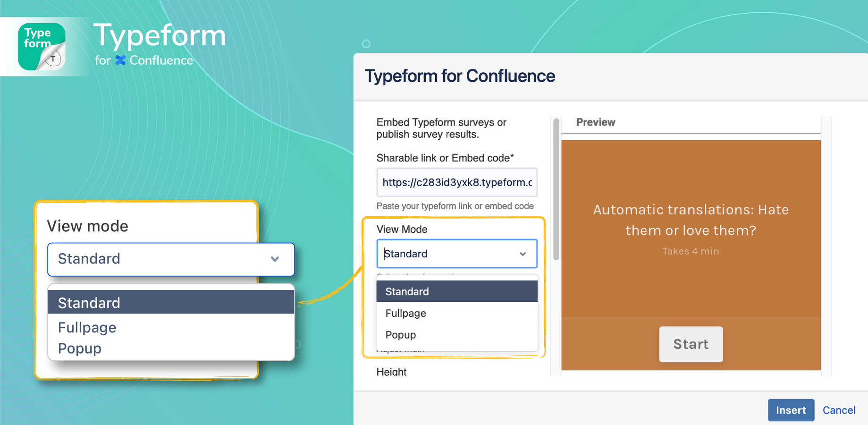Viewport: 868px width, 425px height.
Task: Click the 'Paste your typeform link or embed code' hint
Action: (x=455, y=206)
